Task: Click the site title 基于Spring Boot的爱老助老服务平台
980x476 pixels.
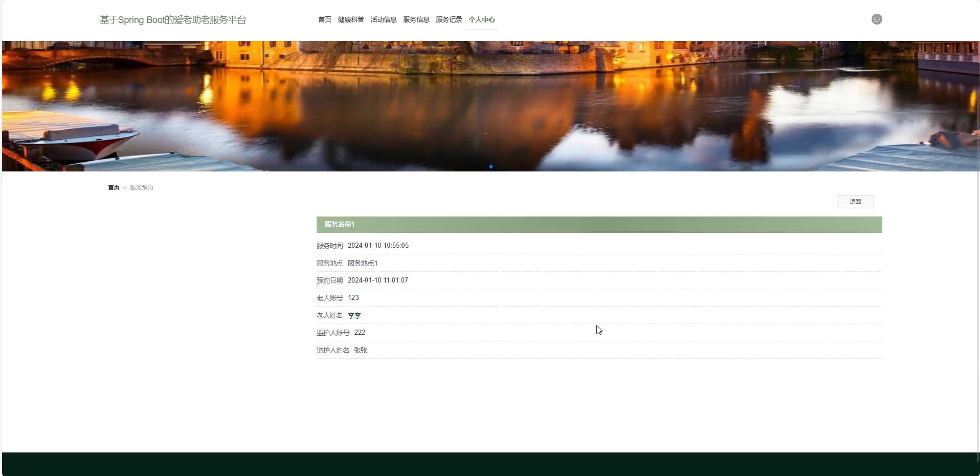Action: (x=173, y=20)
